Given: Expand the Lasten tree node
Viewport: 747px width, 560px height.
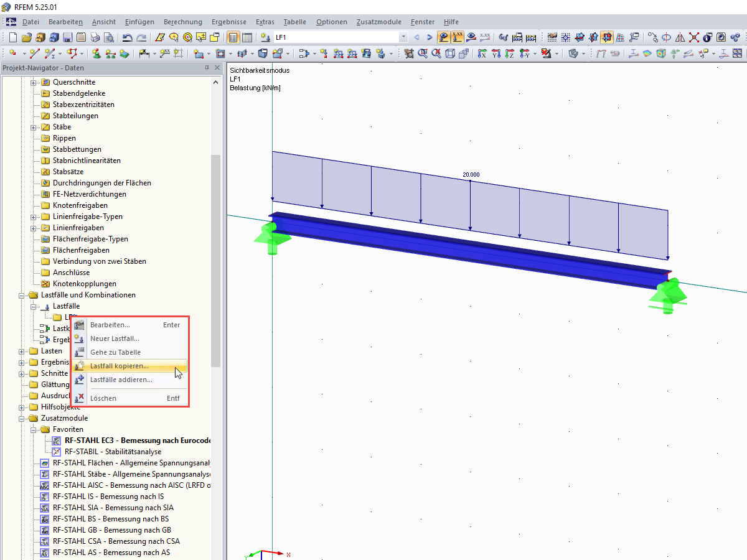Looking at the screenshot, I should pos(22,351).
